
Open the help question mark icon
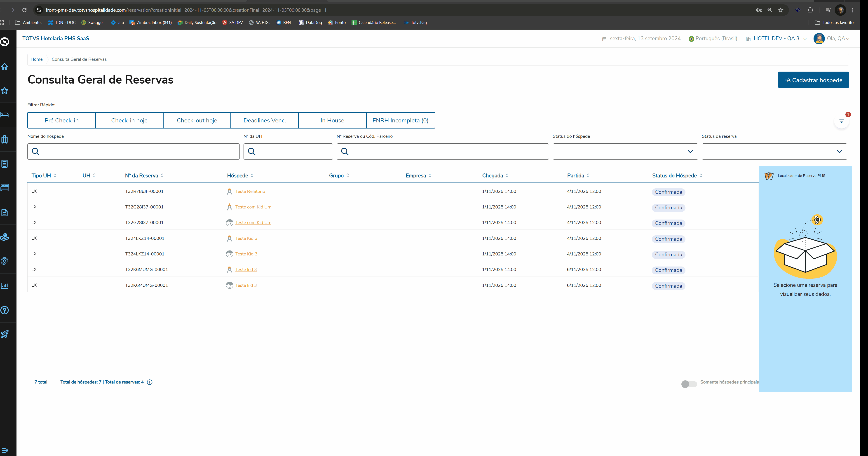pyautogui.click(x=5, y=310)
